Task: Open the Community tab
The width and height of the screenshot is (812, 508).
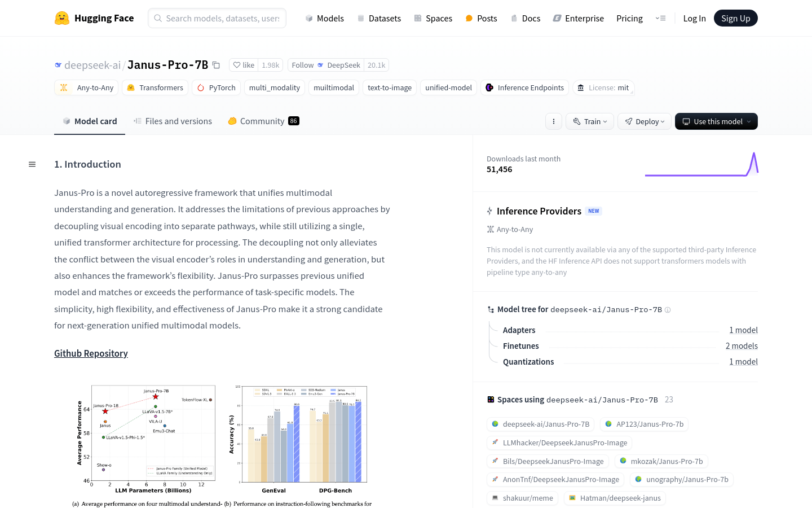Action: 262,121
